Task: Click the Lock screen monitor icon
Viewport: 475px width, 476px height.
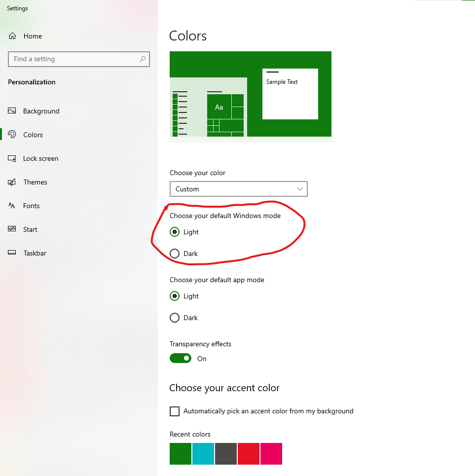Action: [x=12, y=158]
